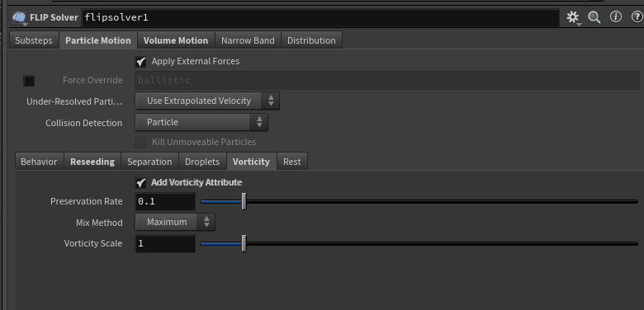Open the Rest subtab
The width and height of the screenshot is (644, 310).
coord(292,162)
